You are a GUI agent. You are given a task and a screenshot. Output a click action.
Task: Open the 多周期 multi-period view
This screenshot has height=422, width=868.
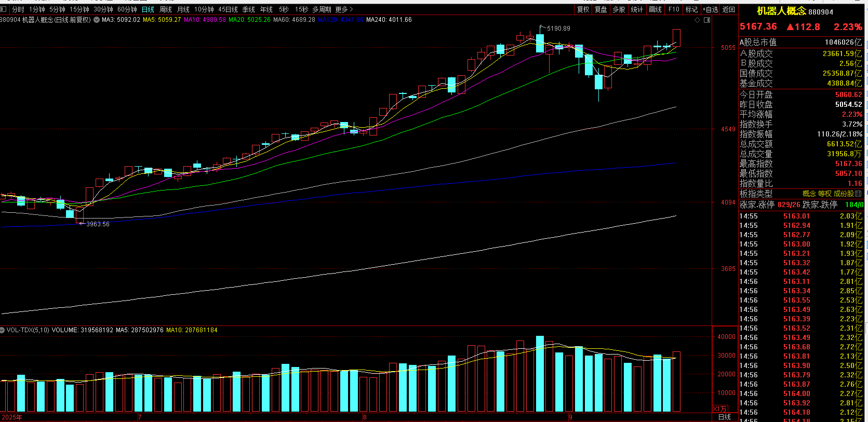pyautogui.click(x=322, y=9)
